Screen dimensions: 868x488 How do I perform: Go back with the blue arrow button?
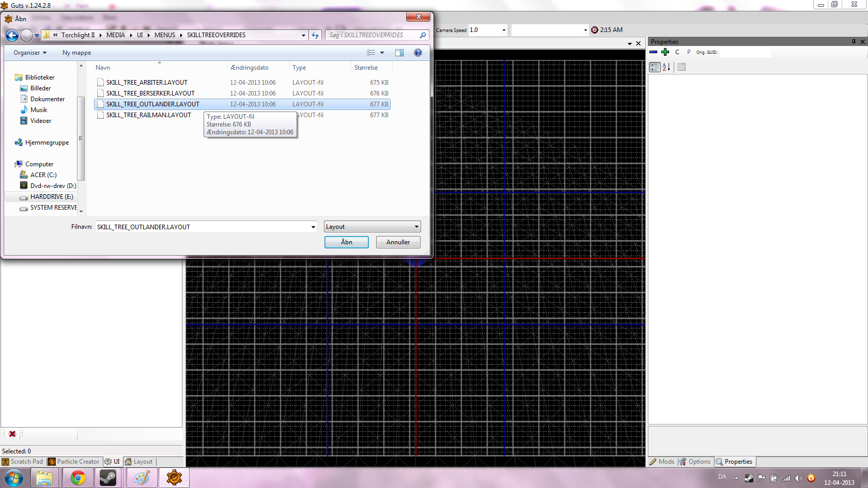12,35
